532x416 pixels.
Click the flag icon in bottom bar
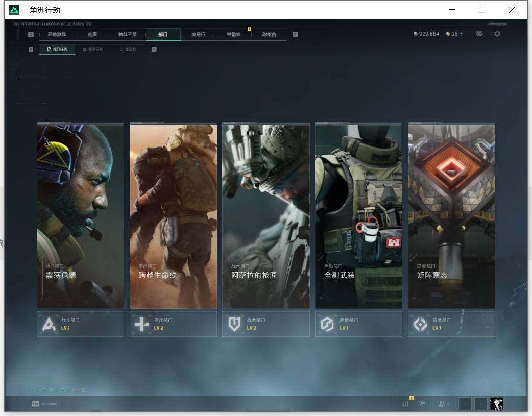click(x=422, y=404)
